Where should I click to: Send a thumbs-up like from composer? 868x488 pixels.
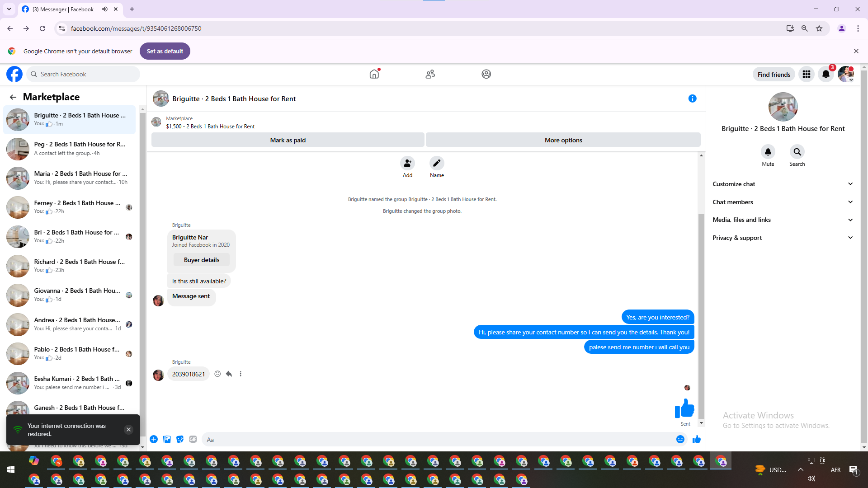click(x=697, y=440)
